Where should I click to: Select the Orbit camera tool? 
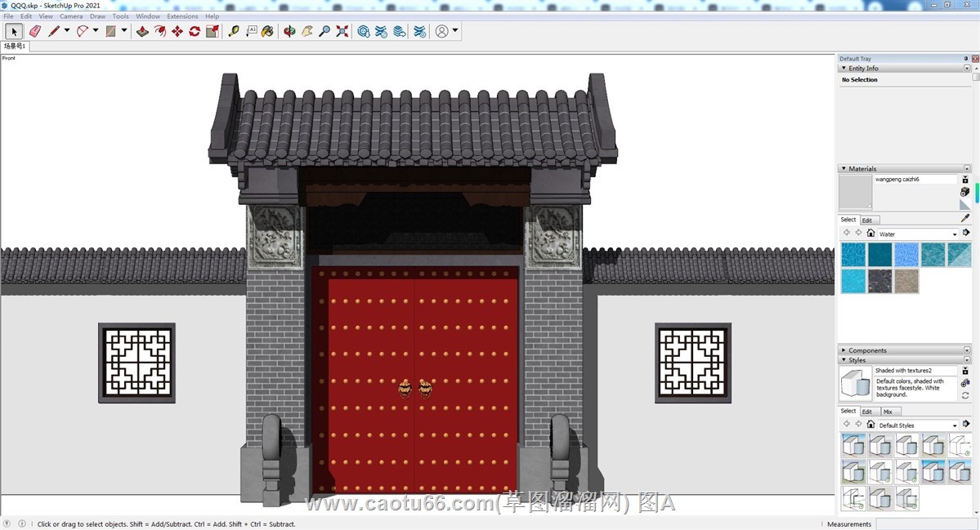289,31
